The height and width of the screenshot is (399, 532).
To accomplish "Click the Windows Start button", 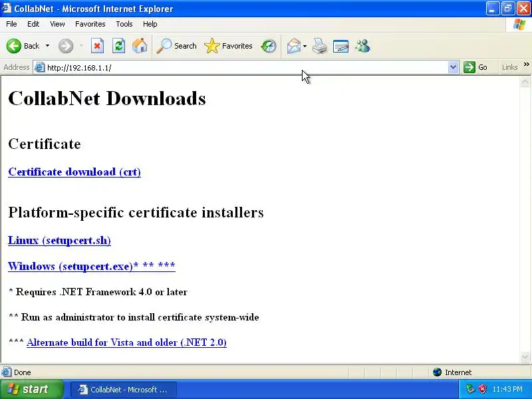I will point(32,389).
